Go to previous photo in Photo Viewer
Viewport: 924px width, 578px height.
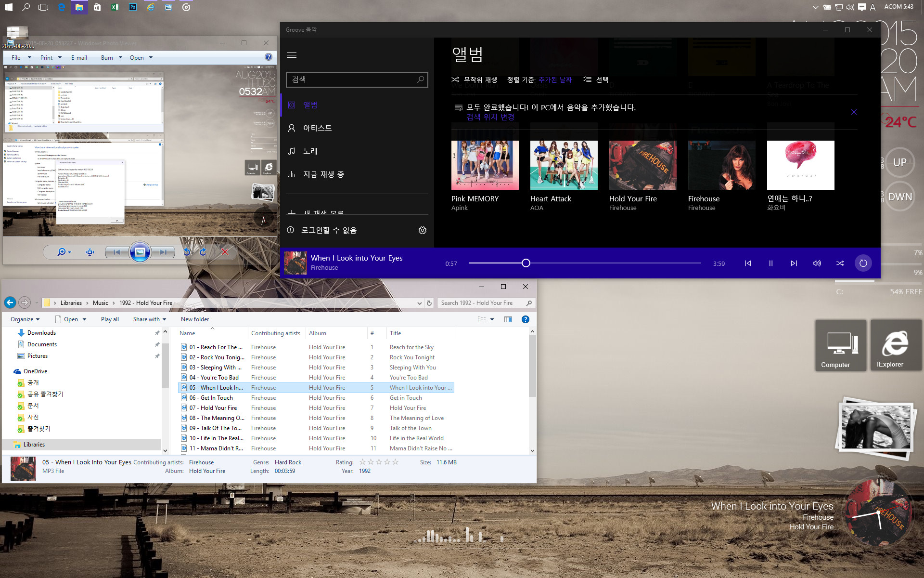(x=117, y=252)
